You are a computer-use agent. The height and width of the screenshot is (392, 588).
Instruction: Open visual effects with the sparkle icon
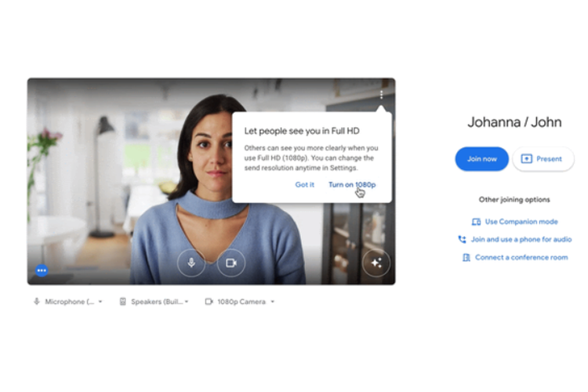(x=376, y=263)
